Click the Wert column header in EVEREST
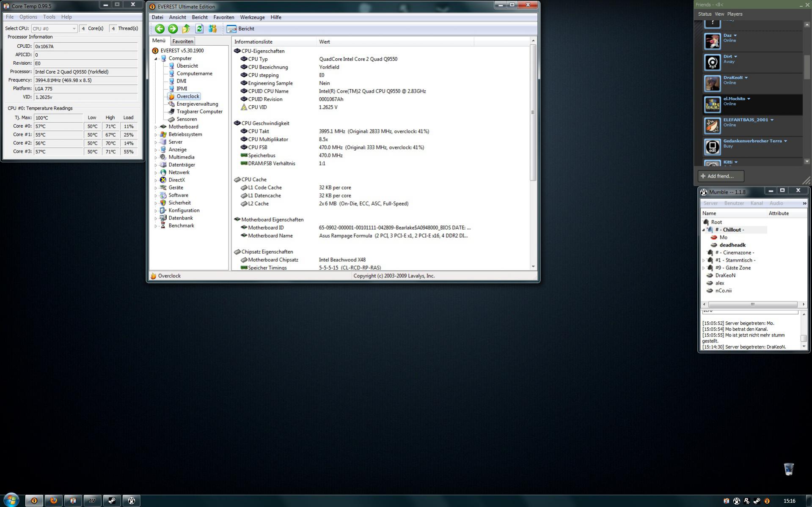The image size is (812, 507). (395, 42)
